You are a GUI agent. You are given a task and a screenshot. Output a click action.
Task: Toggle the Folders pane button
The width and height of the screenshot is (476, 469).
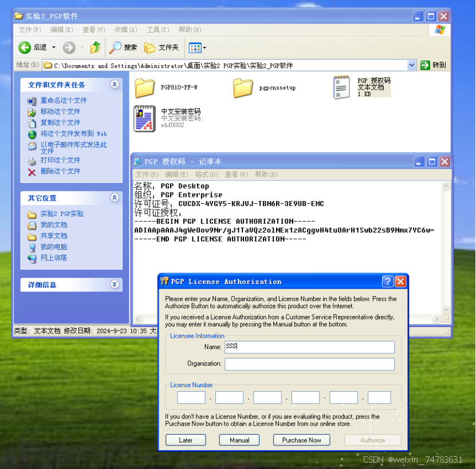coord(162,48)
